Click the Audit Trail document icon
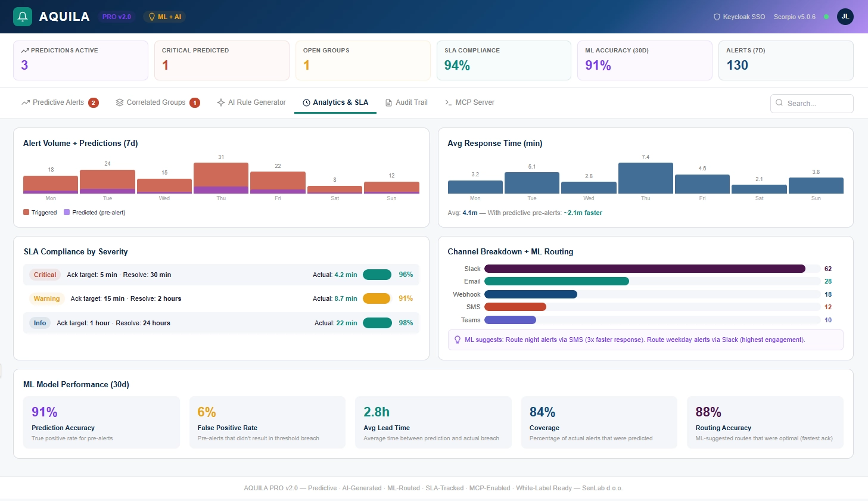 tap(388, 102)
